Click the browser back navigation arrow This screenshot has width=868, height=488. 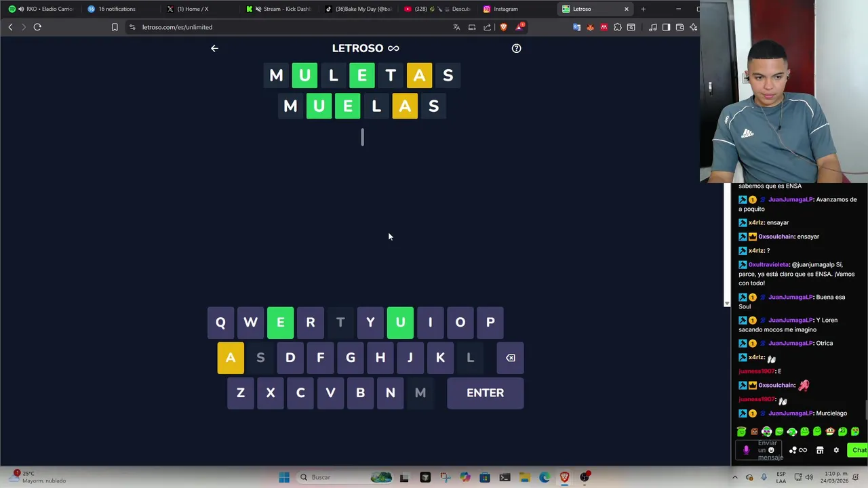coord(10,27)
